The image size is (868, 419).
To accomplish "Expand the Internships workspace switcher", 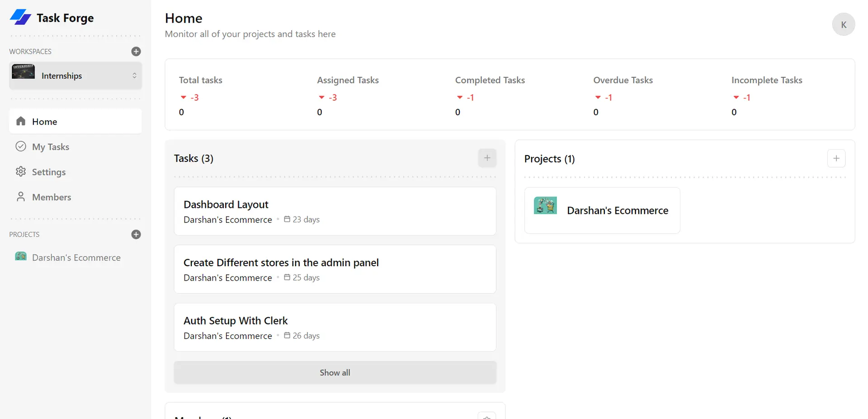I will [75, 75].
